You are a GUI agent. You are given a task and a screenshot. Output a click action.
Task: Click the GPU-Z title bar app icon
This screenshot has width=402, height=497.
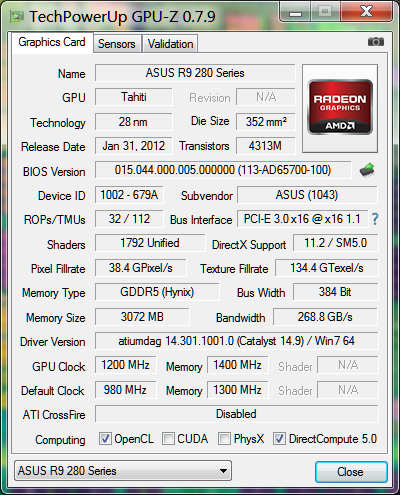(16, 17)
